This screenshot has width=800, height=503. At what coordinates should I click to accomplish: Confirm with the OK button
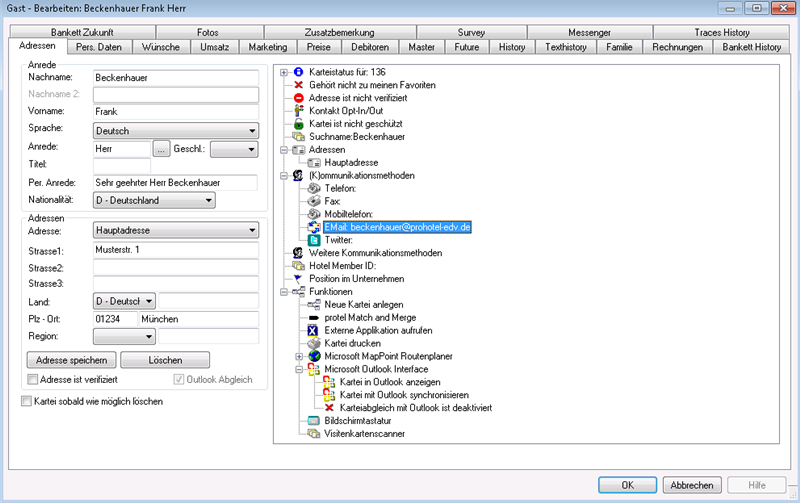pyautogui.click(x=628, y=485)
